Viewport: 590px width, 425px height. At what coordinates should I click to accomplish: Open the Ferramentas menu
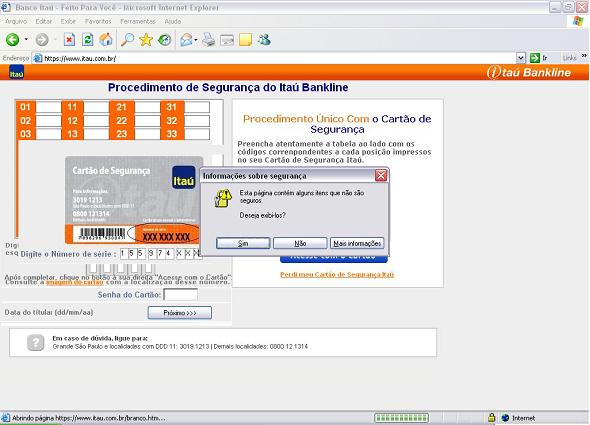coord(138,21)
